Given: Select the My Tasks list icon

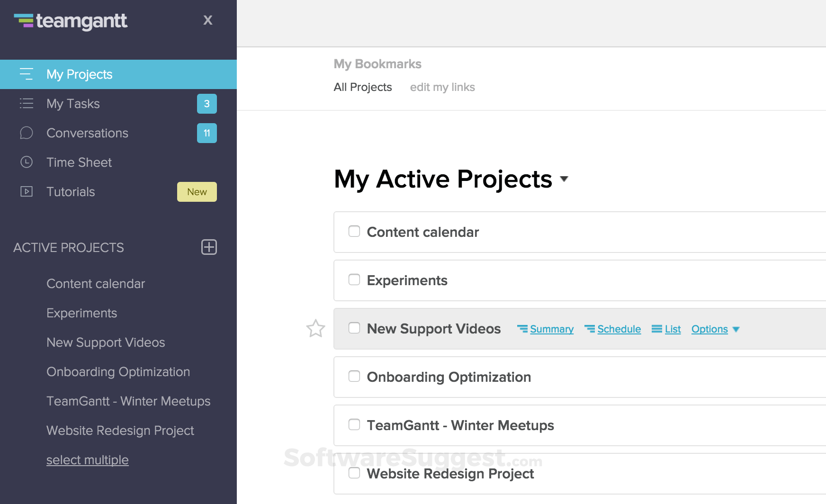Looking at the screenshot, I should coord(27,104).
